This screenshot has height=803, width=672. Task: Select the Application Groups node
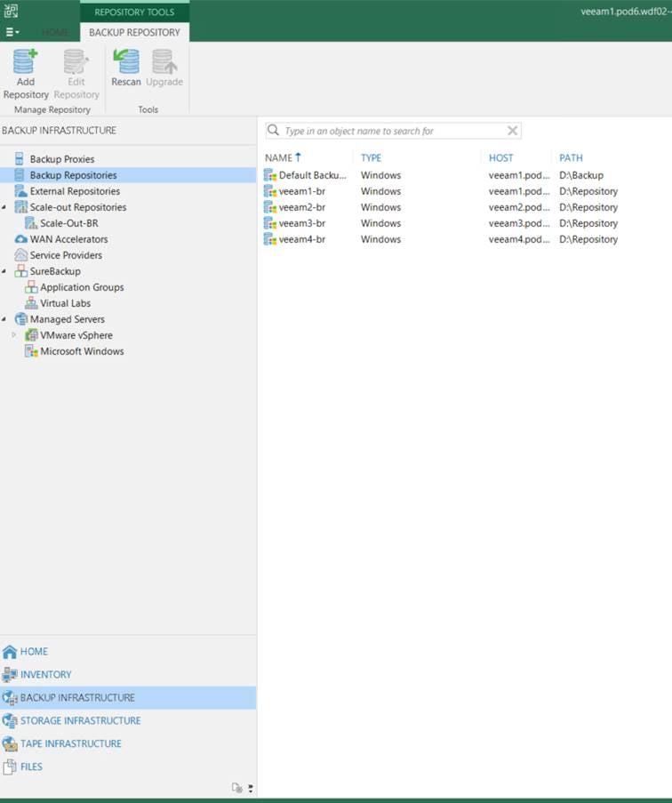click(82, 287)
